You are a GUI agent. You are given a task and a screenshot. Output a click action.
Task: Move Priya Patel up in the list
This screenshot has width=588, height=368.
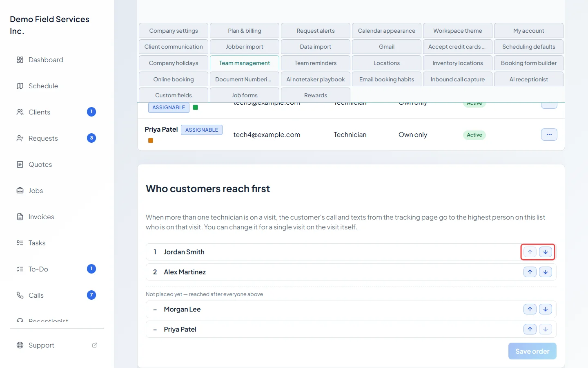point(530,329)
